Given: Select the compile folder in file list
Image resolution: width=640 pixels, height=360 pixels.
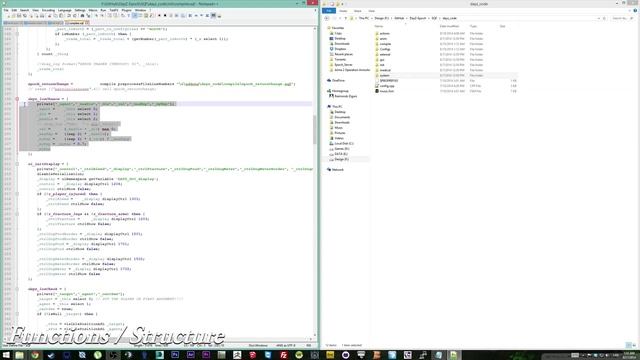Looking at the screenshot, I should point(385,44).
